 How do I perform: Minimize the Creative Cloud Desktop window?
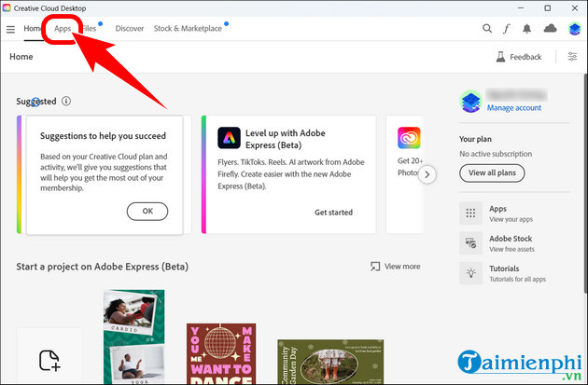click(521, 7)
